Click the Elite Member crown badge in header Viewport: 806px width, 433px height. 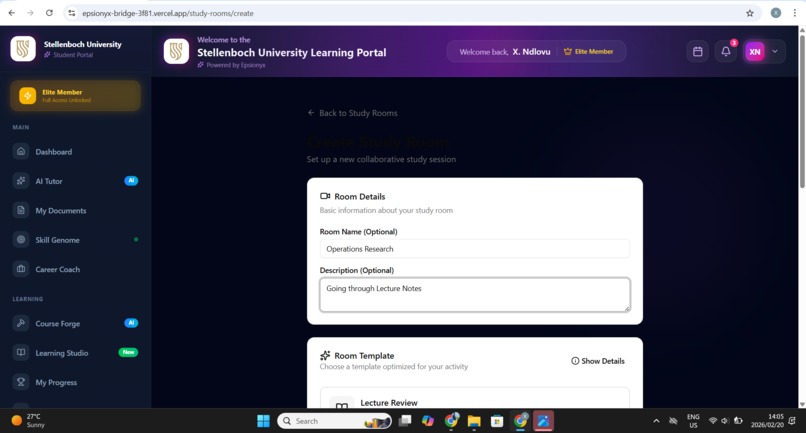(x=589, y=51)
